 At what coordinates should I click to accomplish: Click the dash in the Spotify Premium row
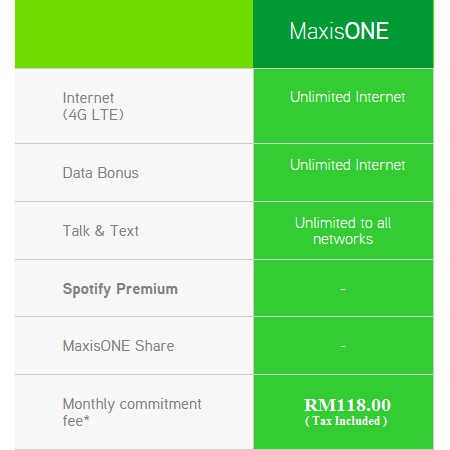click(343, 289)
